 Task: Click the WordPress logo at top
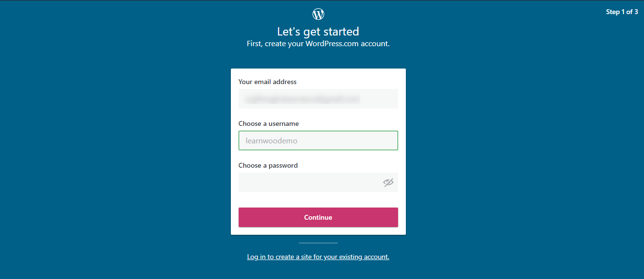[318, 14]
